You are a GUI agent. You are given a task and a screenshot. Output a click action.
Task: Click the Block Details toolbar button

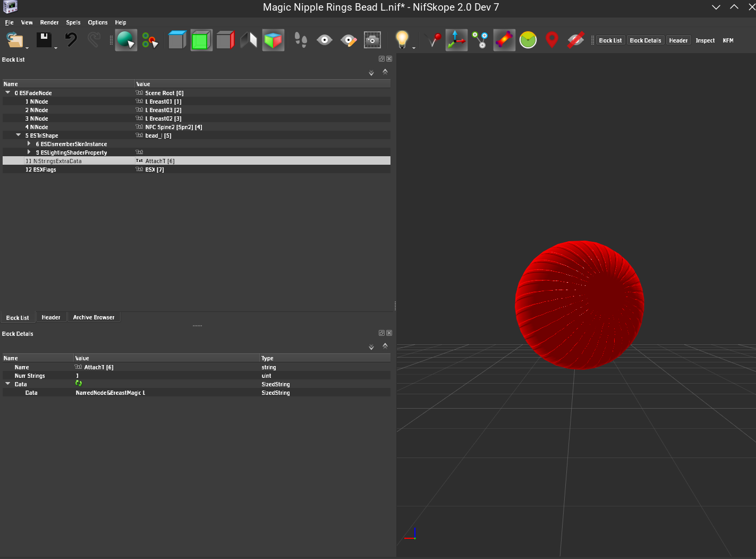click(645, 40)
